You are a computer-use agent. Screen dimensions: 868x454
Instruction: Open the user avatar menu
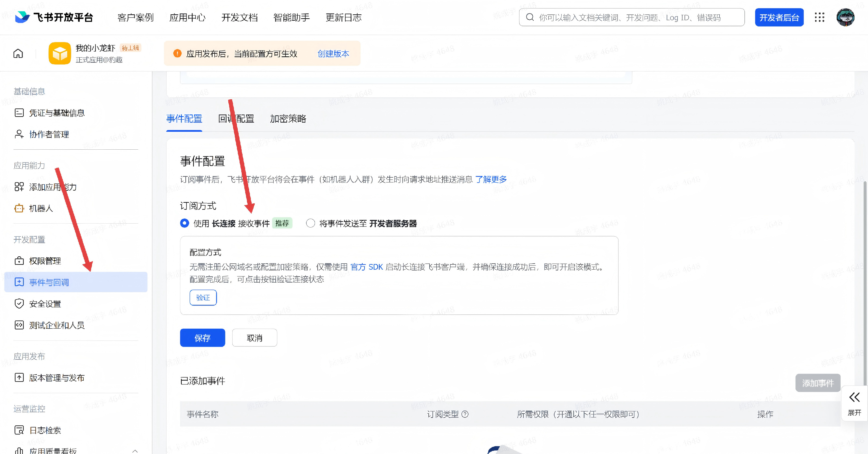coord(845,17)
